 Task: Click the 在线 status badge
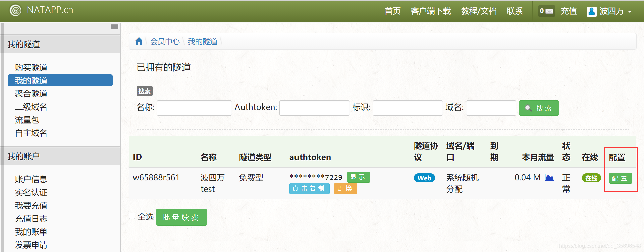591,178
